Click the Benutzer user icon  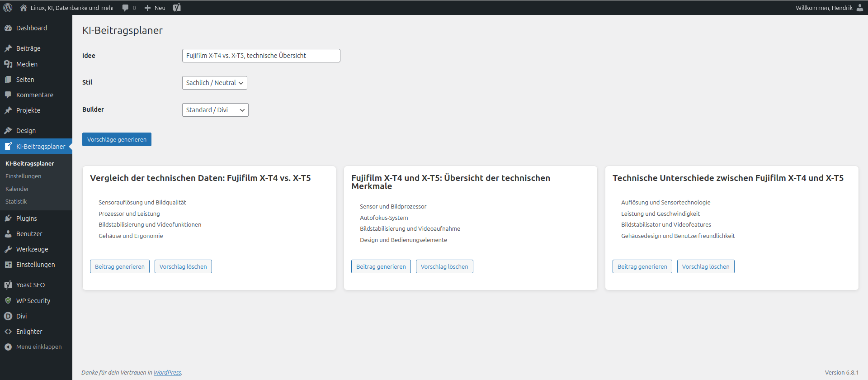click(8, 234)
